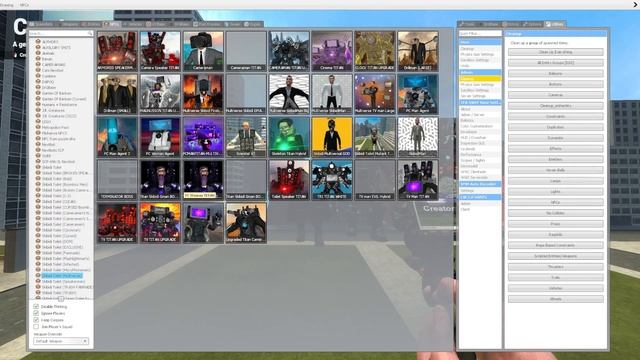Spawn the PC Man Agent 2 NPC
This screenshot has width=640, height=360.
117,137
